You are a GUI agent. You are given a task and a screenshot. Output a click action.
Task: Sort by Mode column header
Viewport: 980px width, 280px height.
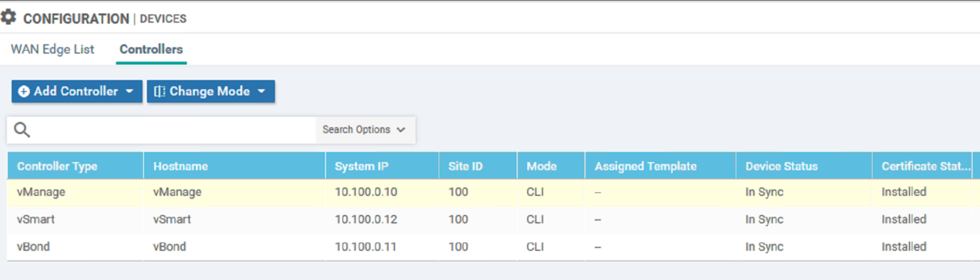(542, 167)
